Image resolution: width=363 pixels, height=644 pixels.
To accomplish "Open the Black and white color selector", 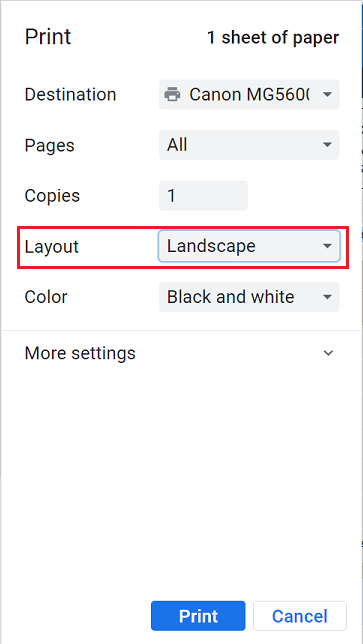I will (x=249, y=297).
